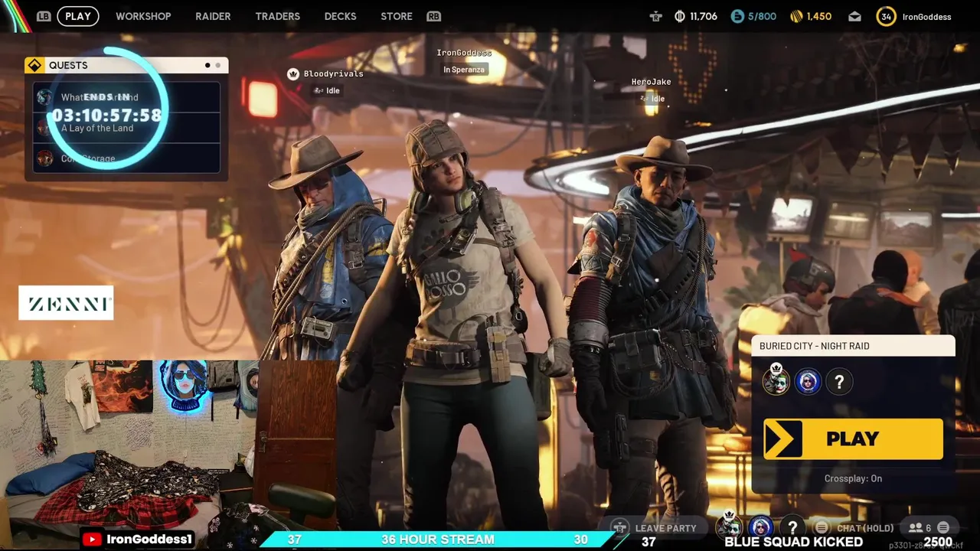Click the coin currency icon beside 11,706
This screenshot has width=980, height=551.
(x=679, y=16)
